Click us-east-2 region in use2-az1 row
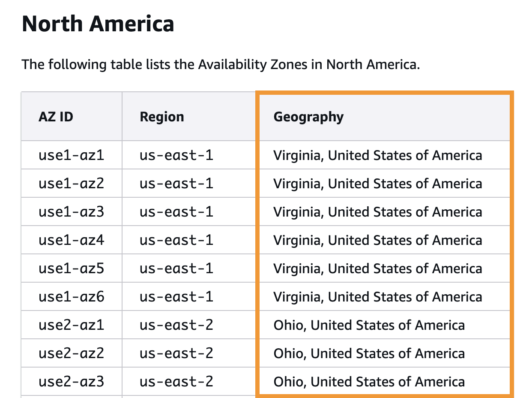Viewport: 532px width, 398px height. pyautogui.click(x=176, y=325)
